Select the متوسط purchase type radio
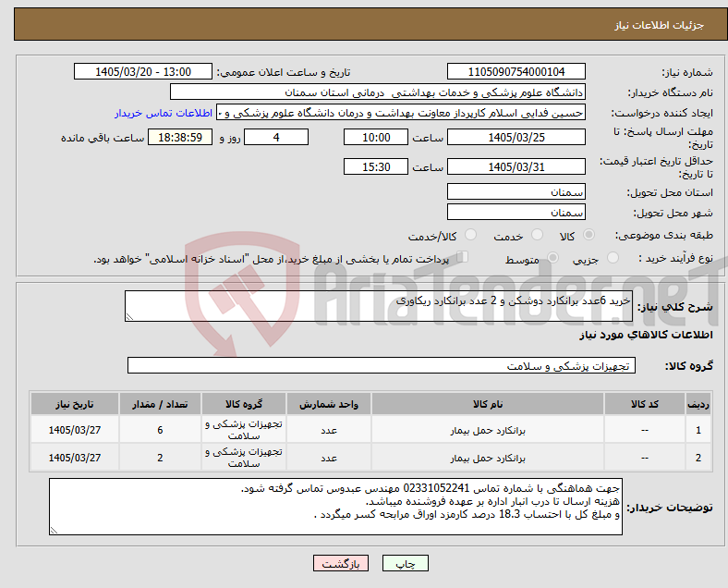 (552, 258)
